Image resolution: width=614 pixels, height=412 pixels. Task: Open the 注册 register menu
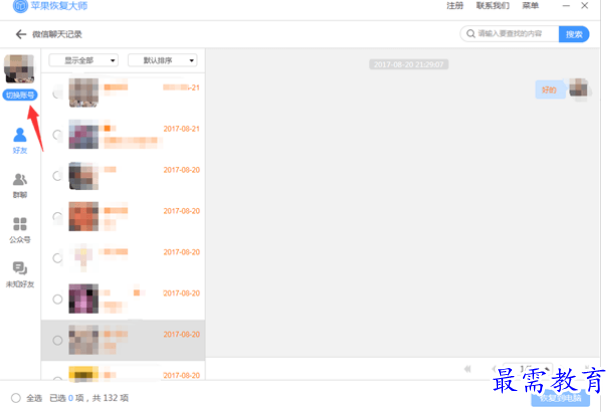click(455, 5)
